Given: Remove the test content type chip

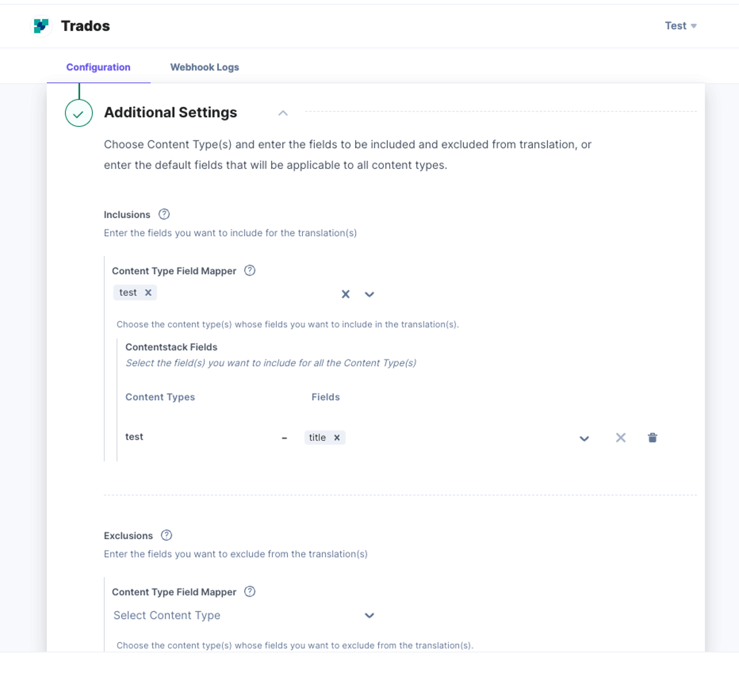Looking at the screenshot, I should [148, 293].
